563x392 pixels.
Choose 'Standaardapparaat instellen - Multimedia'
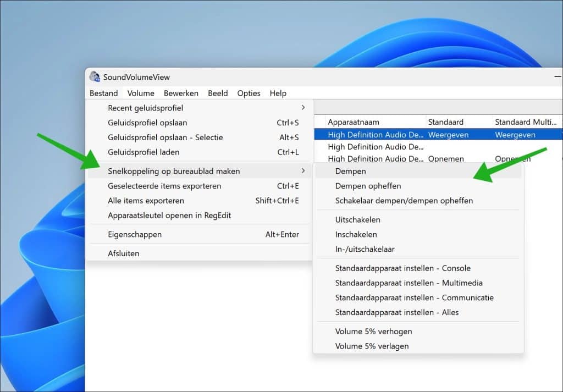[x=418, y=283]
